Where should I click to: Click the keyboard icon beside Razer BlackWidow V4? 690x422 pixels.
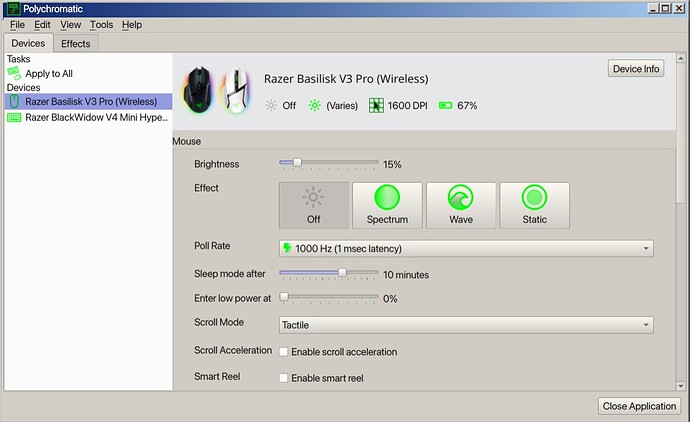click(14, 117)
